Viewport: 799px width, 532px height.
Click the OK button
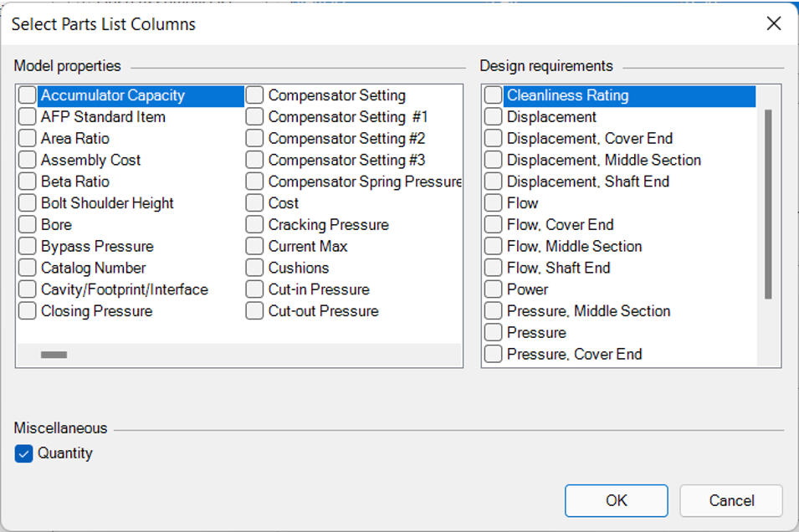(617, 500)
